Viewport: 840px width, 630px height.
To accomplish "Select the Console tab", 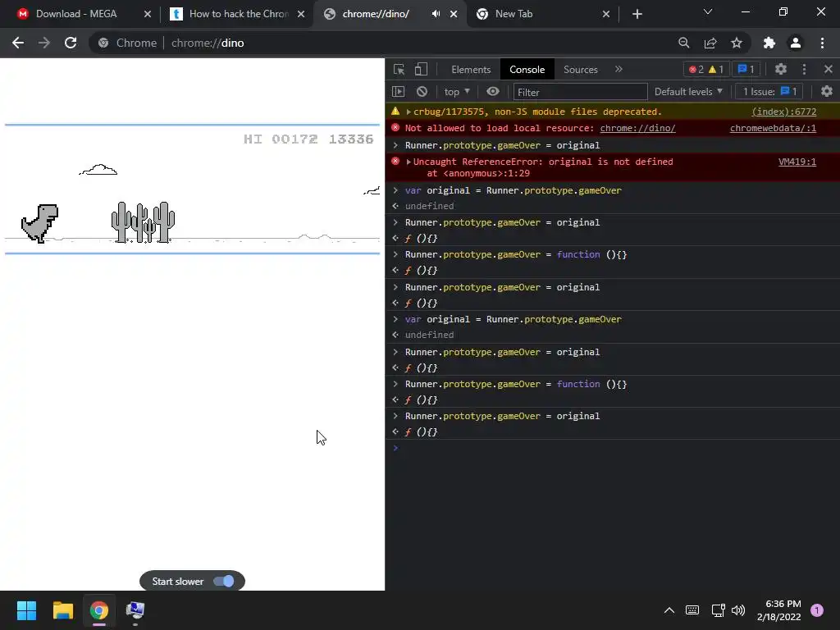I will (x=527, y=69).
